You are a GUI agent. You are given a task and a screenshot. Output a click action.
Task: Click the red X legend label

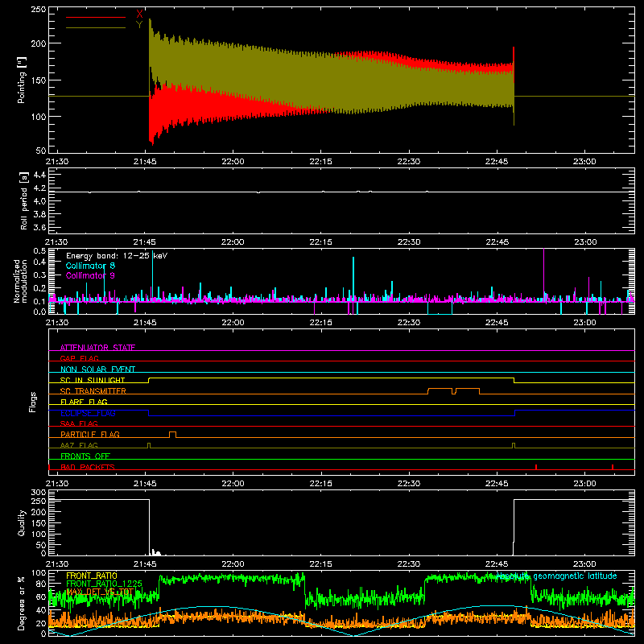pyautogui.click(x=139, y=14)
